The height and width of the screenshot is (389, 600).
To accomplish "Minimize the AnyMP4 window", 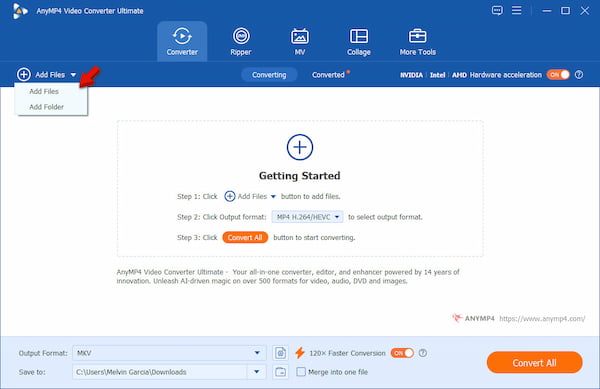I will coord(547,11).
